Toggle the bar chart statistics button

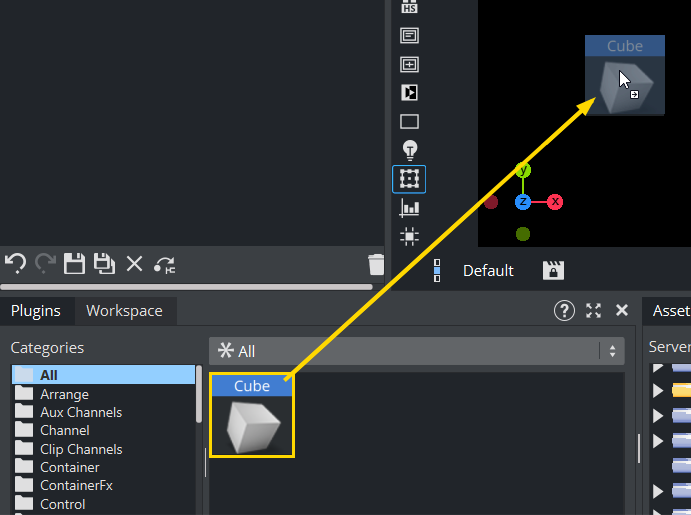click(x=409, y=208)
